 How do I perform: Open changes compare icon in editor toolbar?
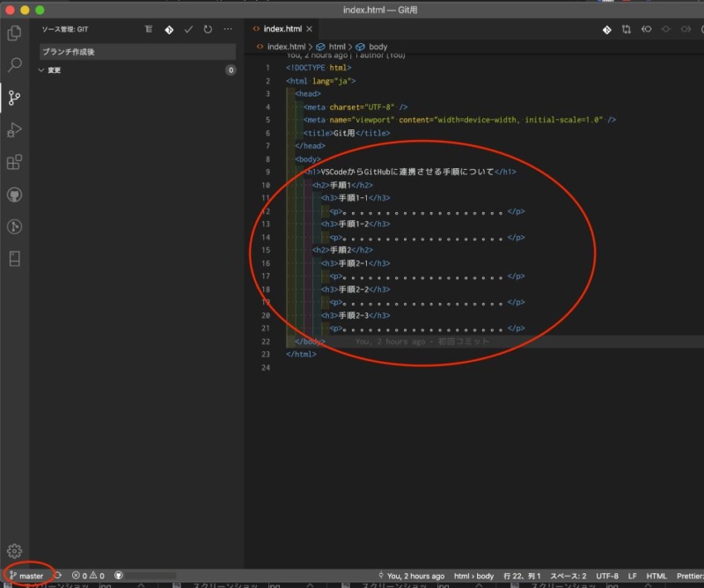click(627, 29)
